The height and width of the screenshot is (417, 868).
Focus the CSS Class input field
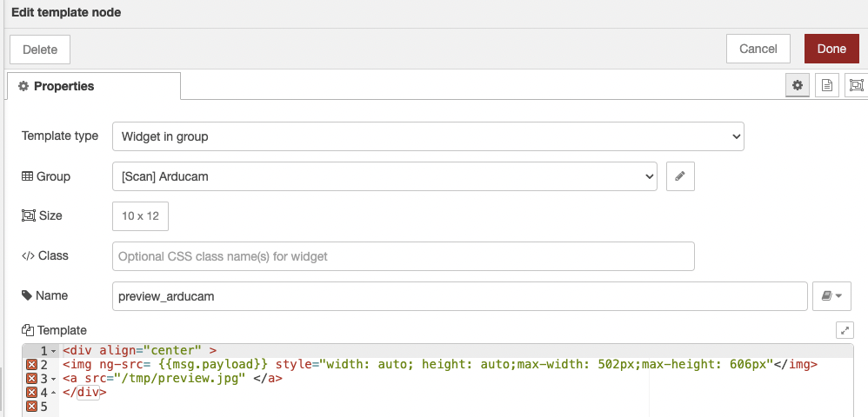[x=403, y=256]
